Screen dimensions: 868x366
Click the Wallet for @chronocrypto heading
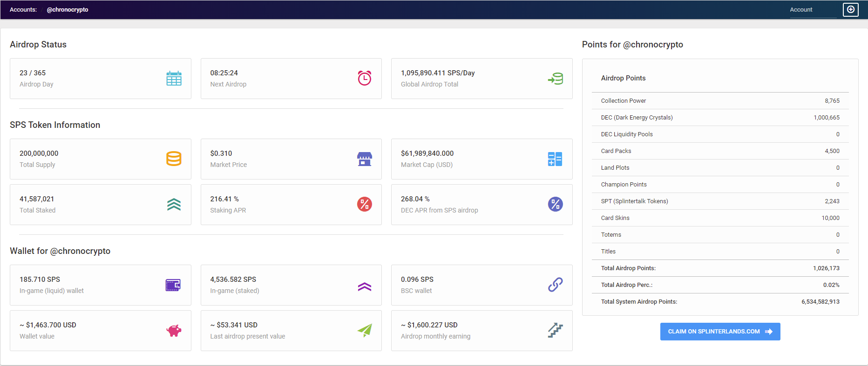point(60,251)
